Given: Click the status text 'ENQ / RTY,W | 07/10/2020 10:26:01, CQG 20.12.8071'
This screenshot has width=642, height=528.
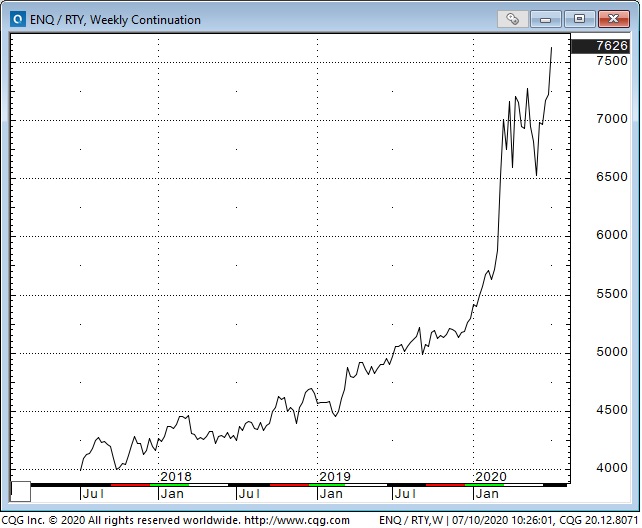Looking at the screenshot, I should point(509,521).
